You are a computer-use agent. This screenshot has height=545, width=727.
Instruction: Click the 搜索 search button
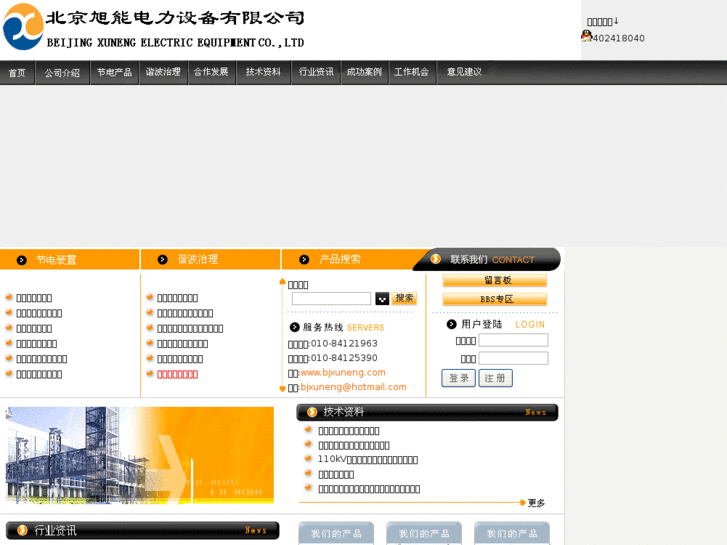click(x=404, y=298)
